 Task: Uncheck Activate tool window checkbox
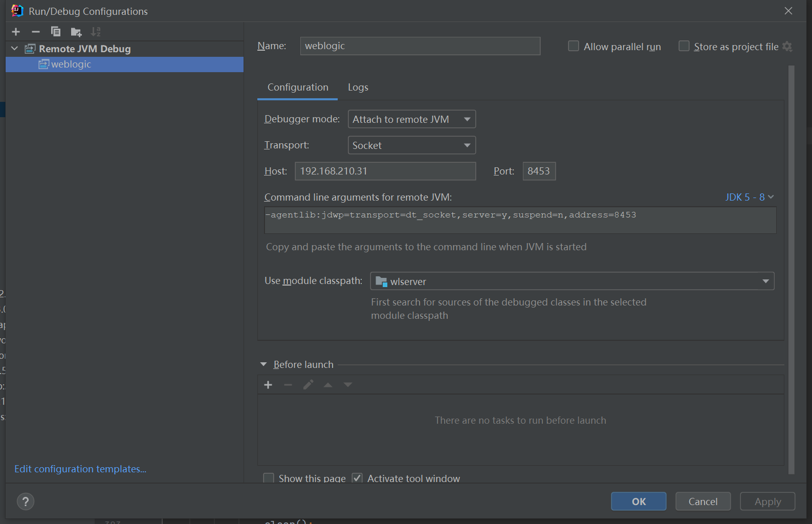click(357, 478)
